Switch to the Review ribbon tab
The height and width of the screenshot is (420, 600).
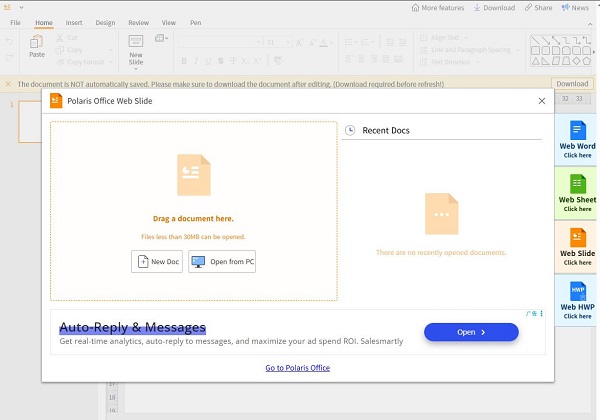pyautogui.click(x=139, y=23)
